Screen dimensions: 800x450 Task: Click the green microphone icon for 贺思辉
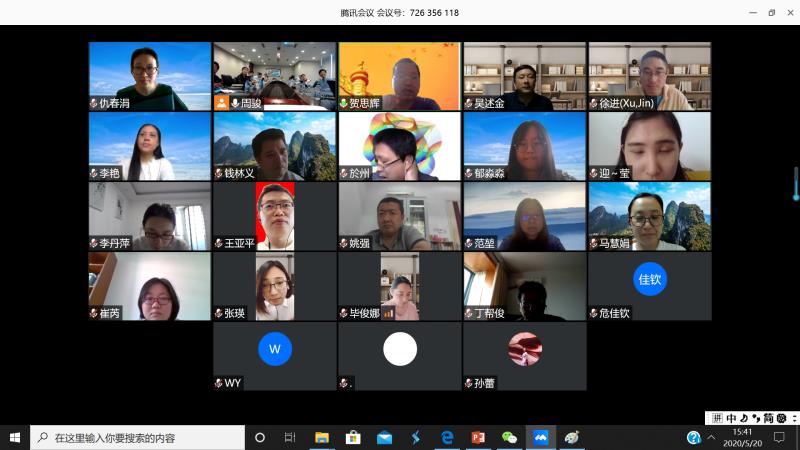(x=343, y=103)
